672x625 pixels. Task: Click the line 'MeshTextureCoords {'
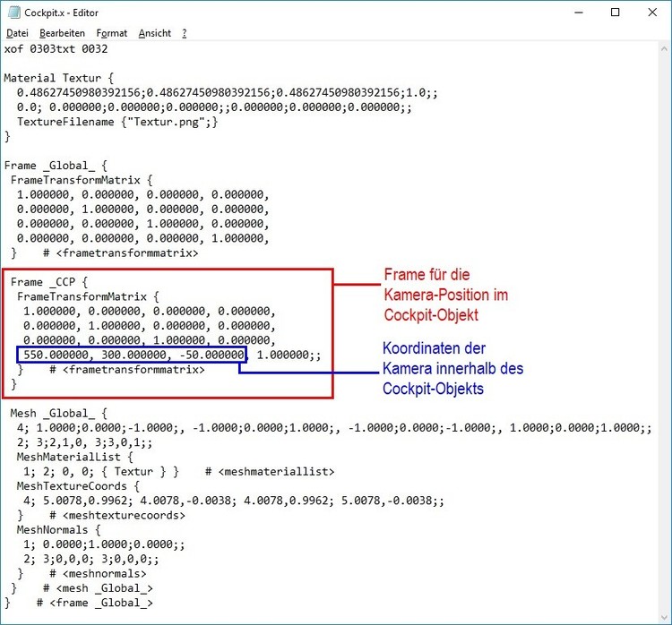coord(78,486)
